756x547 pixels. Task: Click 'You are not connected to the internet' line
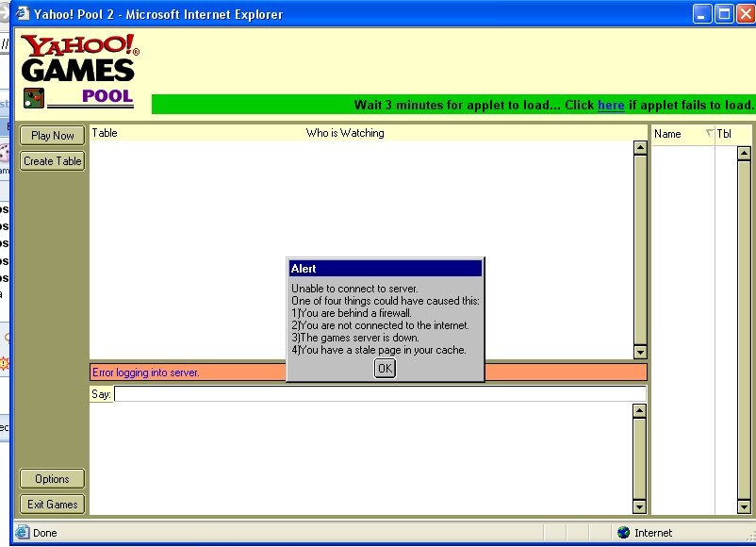coord(380,325)
